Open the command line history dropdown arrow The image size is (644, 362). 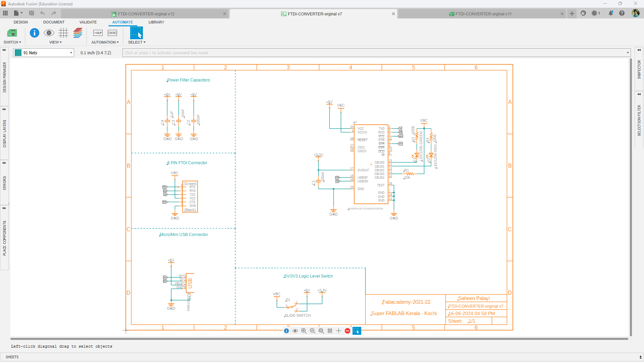coord(628,53)
